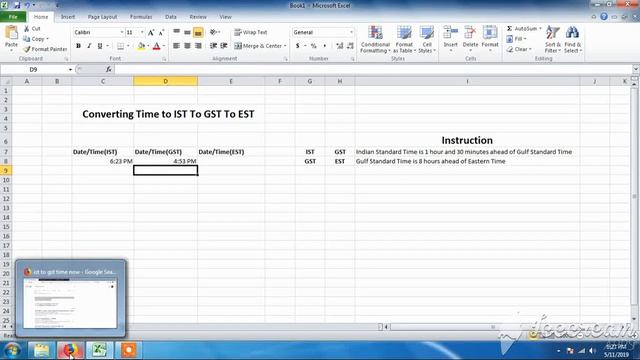Apply Percent Style format

pos(313,46)
